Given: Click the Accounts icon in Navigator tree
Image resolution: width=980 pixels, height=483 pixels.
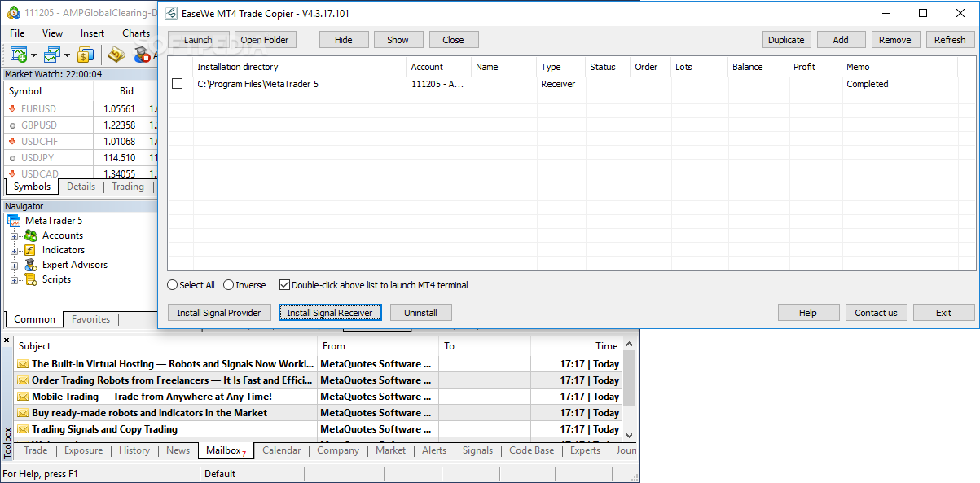Looking at the screenshot, I should [31, 235].
